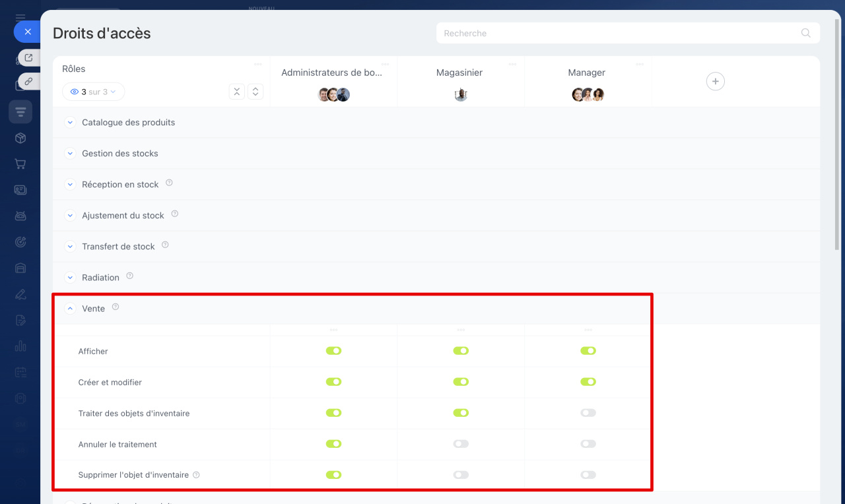Collapse all sections icon in Rôles
The image size is (845, 504).
point(237,92)
